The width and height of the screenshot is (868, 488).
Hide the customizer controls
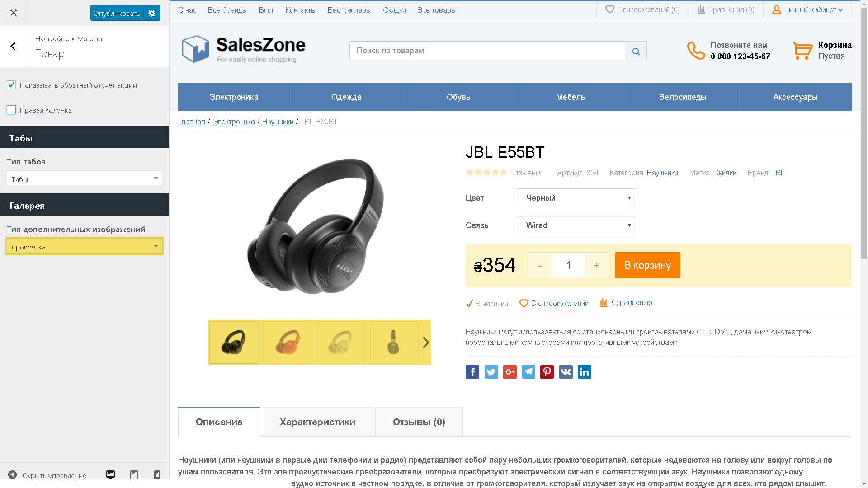point(47,475)
